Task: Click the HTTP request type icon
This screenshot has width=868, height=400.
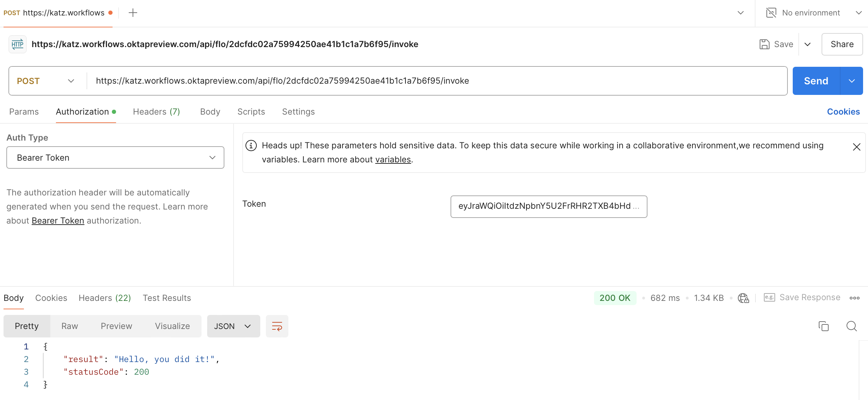Action: coord(18,44)
